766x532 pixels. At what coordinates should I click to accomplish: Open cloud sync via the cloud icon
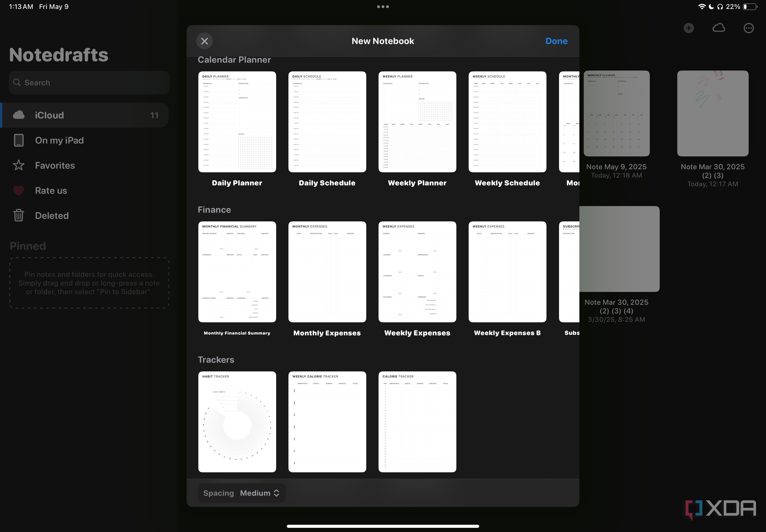718,28
